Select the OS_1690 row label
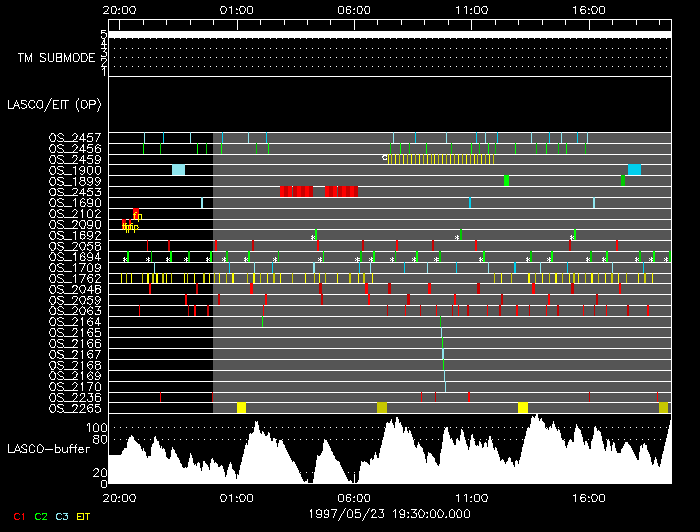700x532 pixels. (75, 203)
